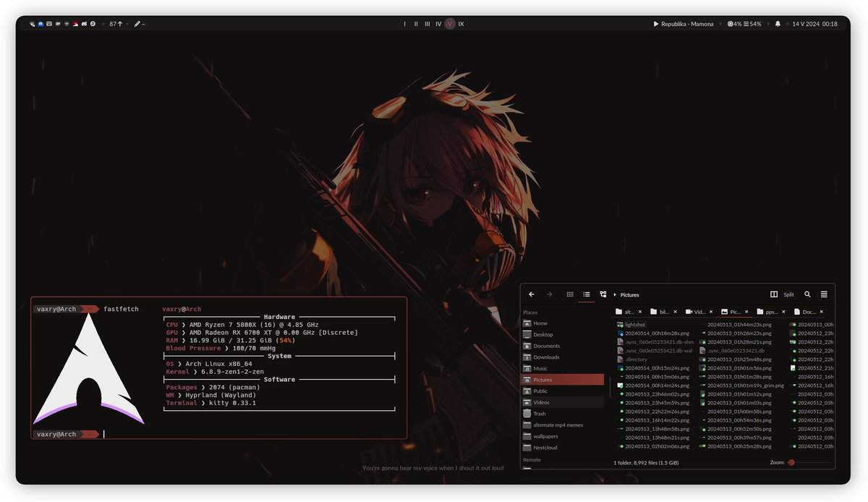Toggle playback of Republika - Mamona

tap(684, 24)
